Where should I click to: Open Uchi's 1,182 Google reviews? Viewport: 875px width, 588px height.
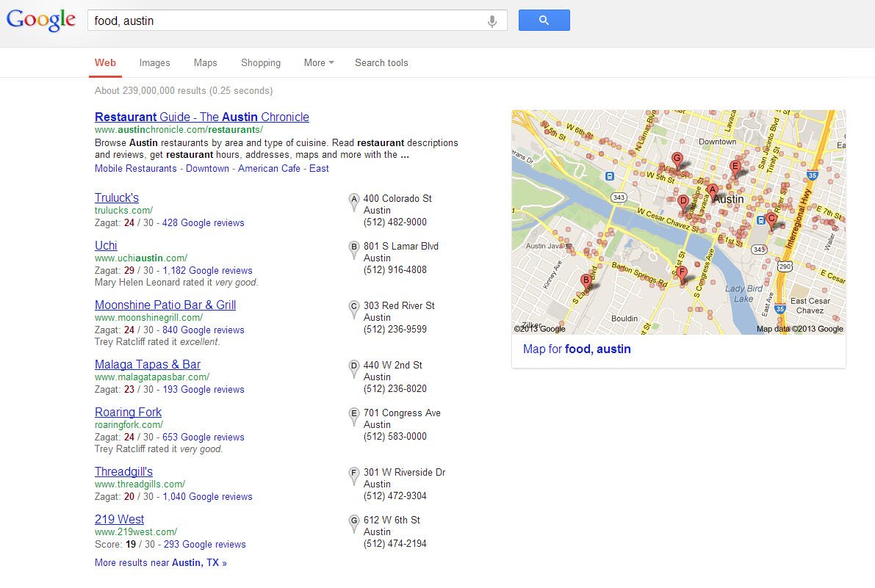(208, 271)
